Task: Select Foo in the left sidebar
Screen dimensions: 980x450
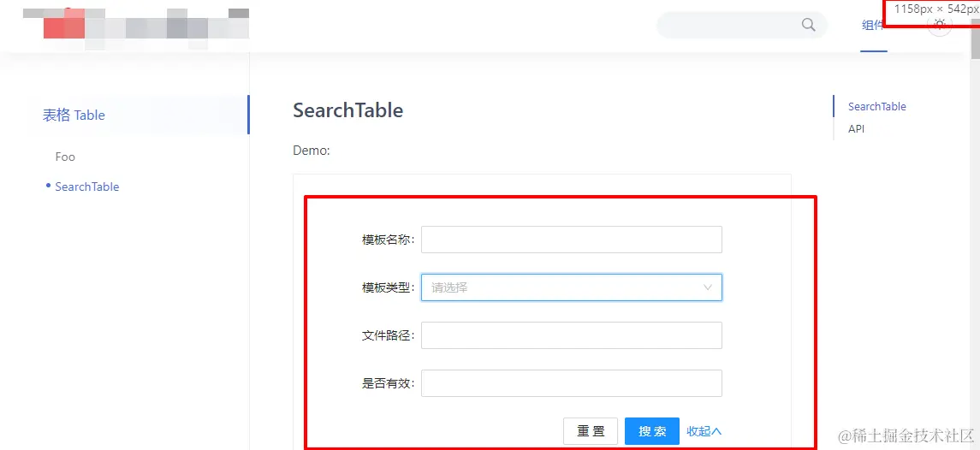Action: pyautogui.click(x=65, y=157)
